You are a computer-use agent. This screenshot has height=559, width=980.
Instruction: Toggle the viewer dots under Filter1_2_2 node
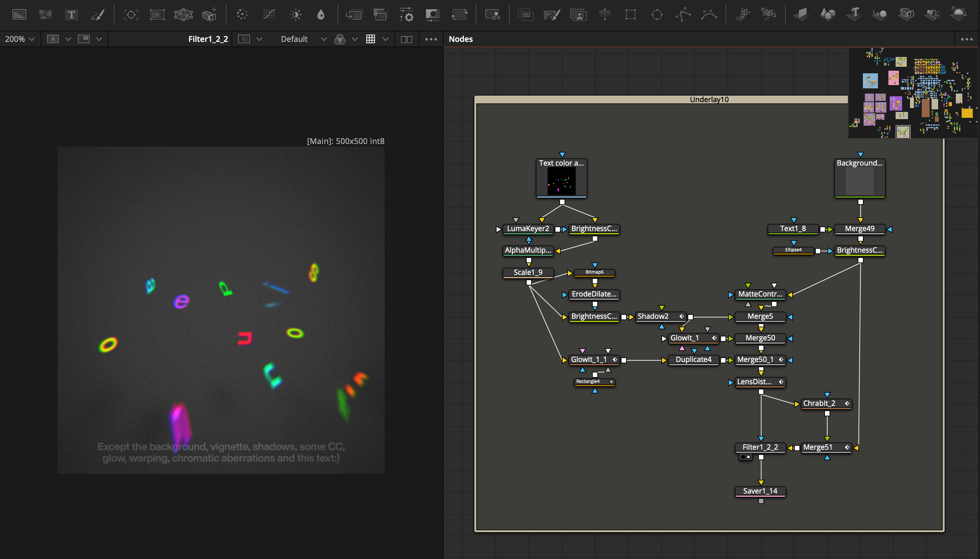(x=745, y=457)
